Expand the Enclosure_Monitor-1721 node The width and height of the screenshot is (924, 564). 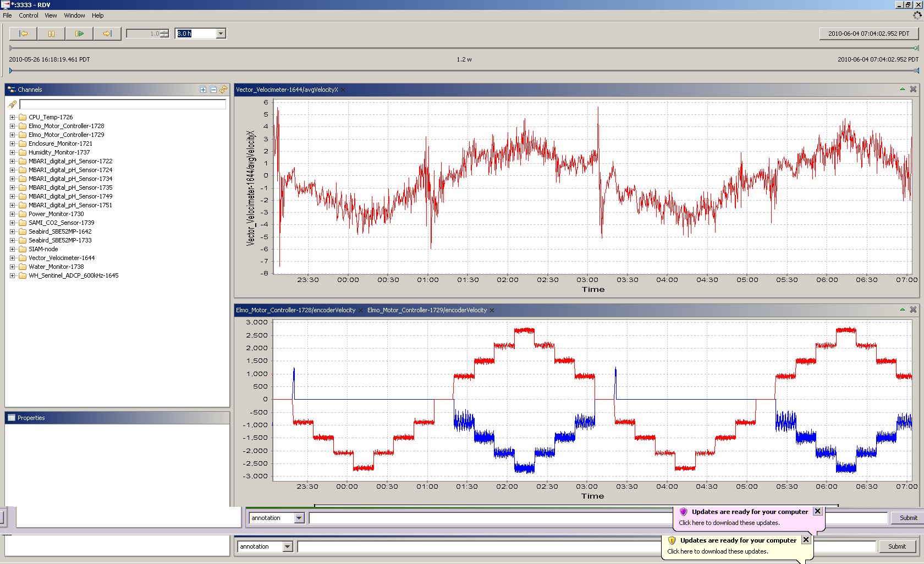(12, 143)
